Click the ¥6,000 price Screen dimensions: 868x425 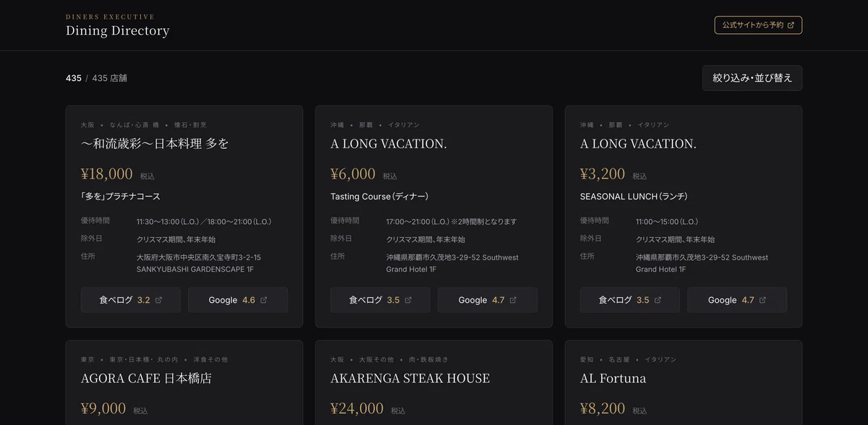click(353, 173)
